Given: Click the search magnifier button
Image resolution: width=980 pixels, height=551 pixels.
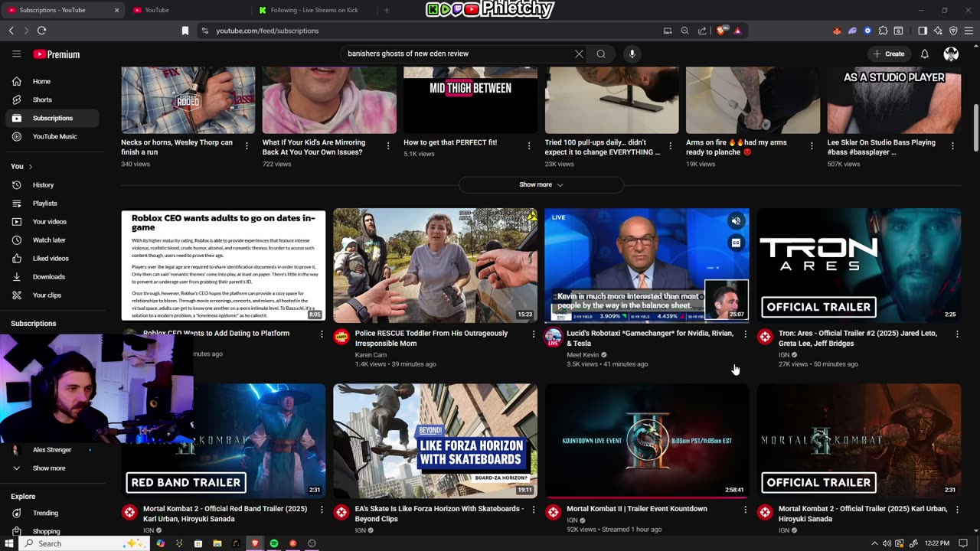Looking at the screenshot, I should click(601, 54).
